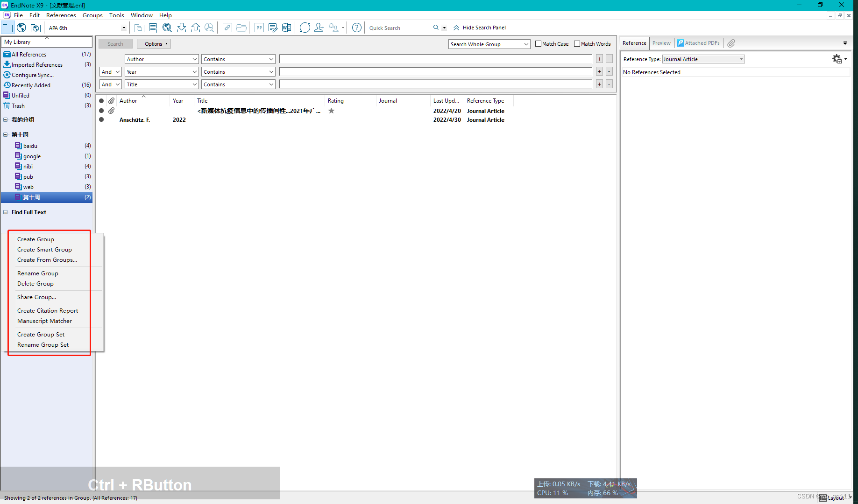
Task: Click paperclip attachment column header
Action: [111, 101]
